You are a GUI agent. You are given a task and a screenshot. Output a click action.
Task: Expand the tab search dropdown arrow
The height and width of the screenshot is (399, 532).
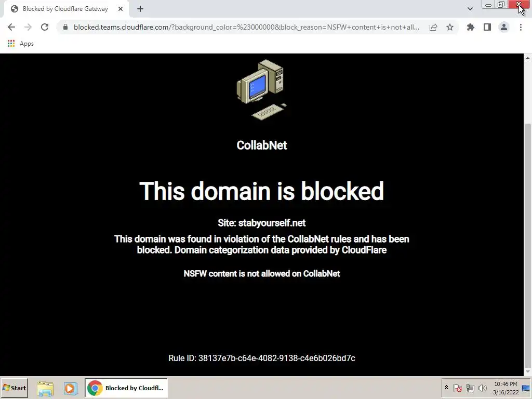[x=470, y=9]
